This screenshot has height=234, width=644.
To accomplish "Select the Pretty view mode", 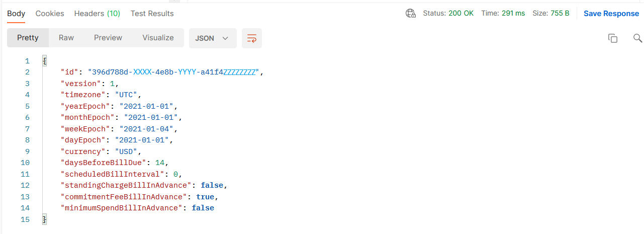I will (x=28, y=38).
